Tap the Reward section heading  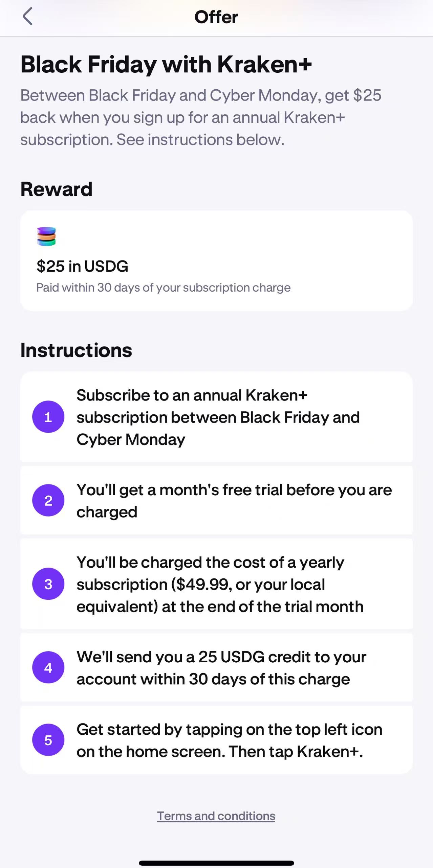coord(56,189)
